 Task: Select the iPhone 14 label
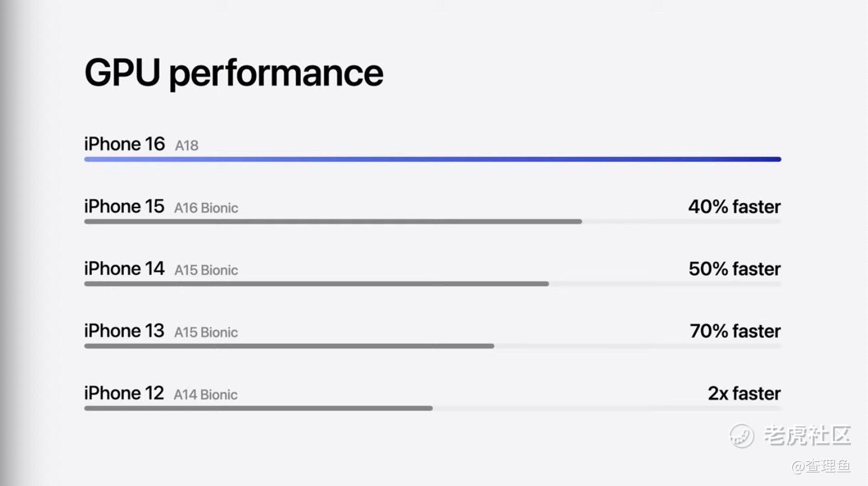(x=124, y=268)
